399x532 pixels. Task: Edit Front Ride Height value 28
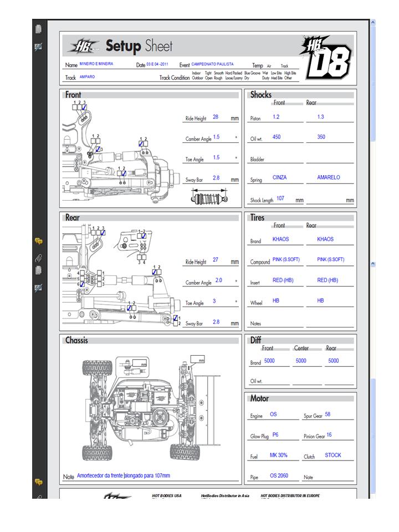(216, 117)
